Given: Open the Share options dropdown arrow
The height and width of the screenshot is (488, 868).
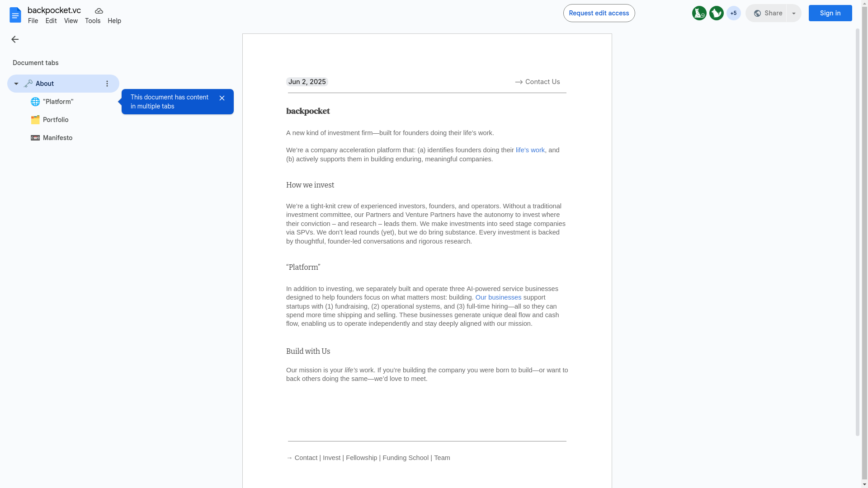Looking at the screenshot, I should (x=794, y=13).
